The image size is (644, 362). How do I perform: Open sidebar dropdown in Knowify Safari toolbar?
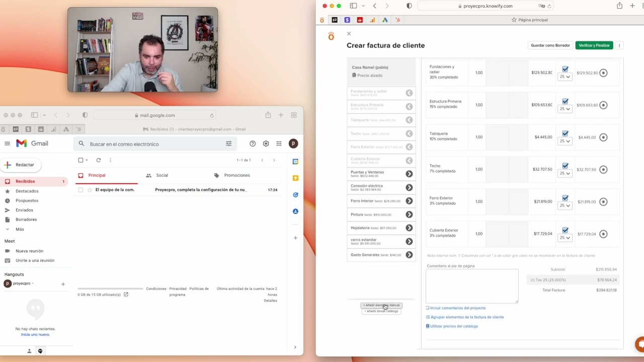[x=363, y=6]
